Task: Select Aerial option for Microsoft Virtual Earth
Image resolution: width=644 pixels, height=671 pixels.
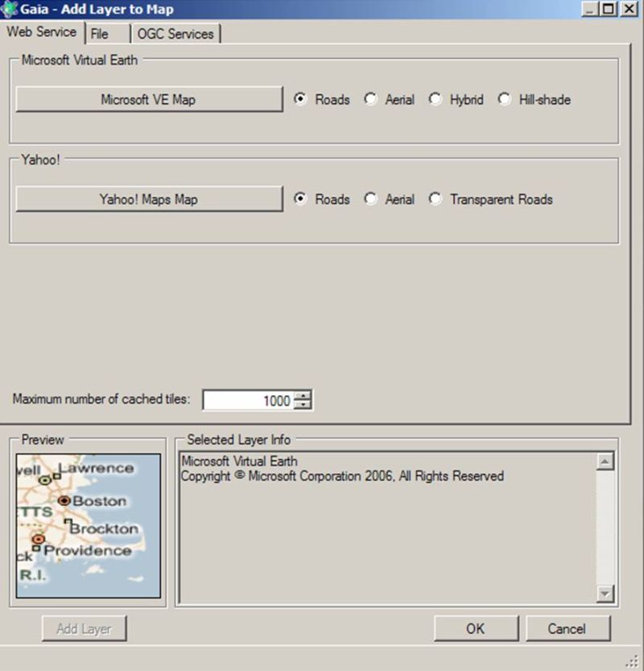Action: coord(389,100)
